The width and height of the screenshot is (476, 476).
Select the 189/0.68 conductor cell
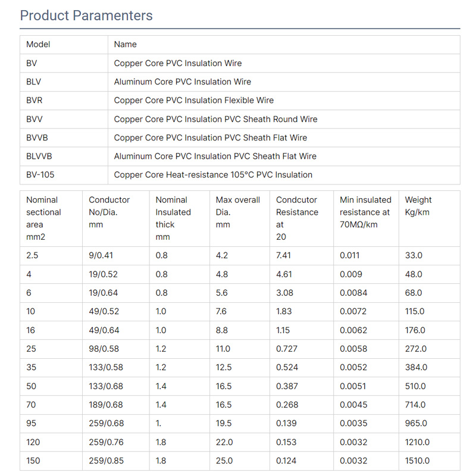tap(106, 405)
